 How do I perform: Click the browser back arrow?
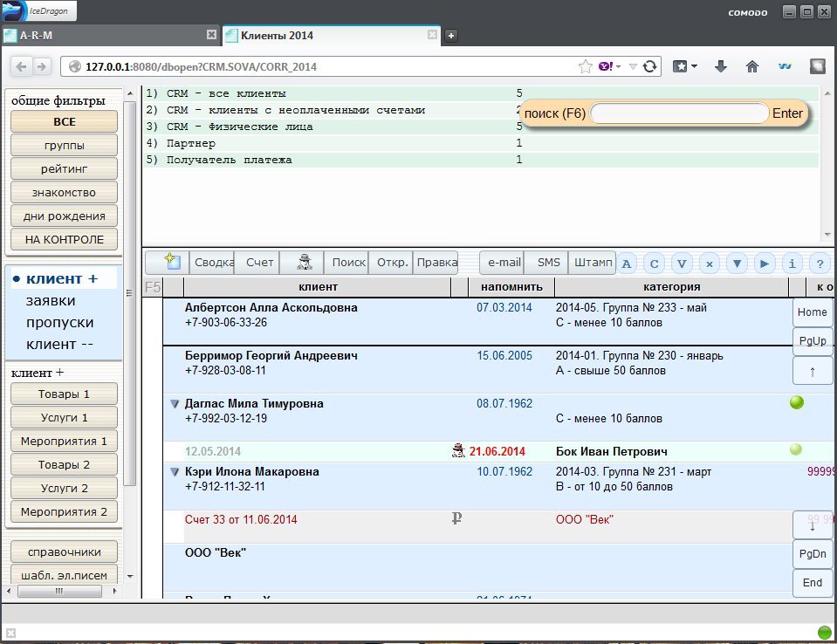[21, 66]
